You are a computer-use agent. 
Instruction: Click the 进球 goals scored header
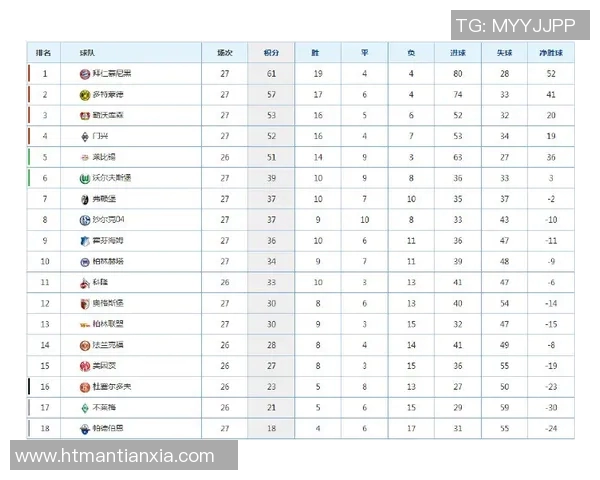point(458,53)
